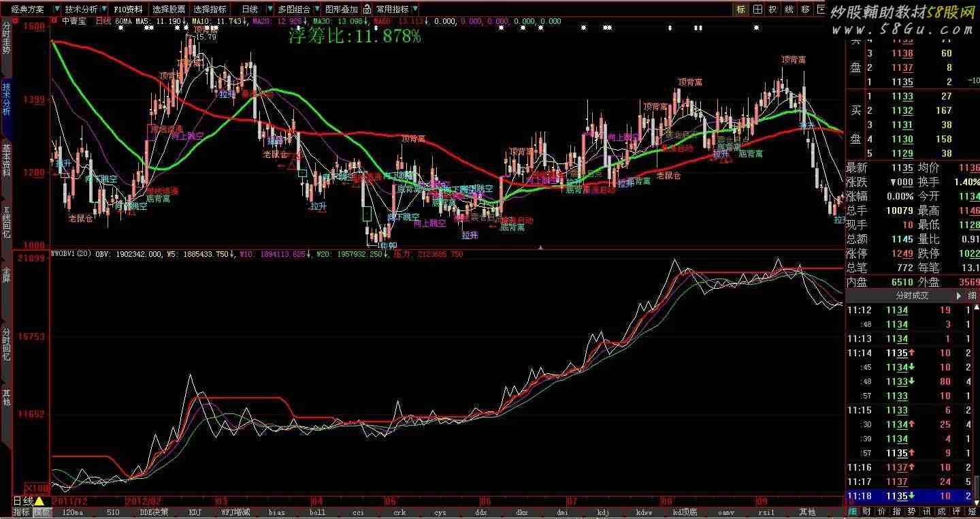
Task: Toggle the 线 drawing button
Action: [789, 10]
